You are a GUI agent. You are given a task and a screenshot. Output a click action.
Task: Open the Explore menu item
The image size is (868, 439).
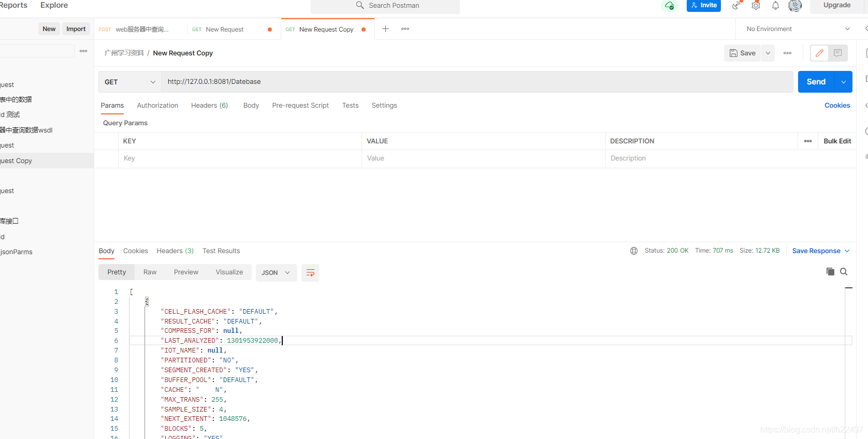54,5
